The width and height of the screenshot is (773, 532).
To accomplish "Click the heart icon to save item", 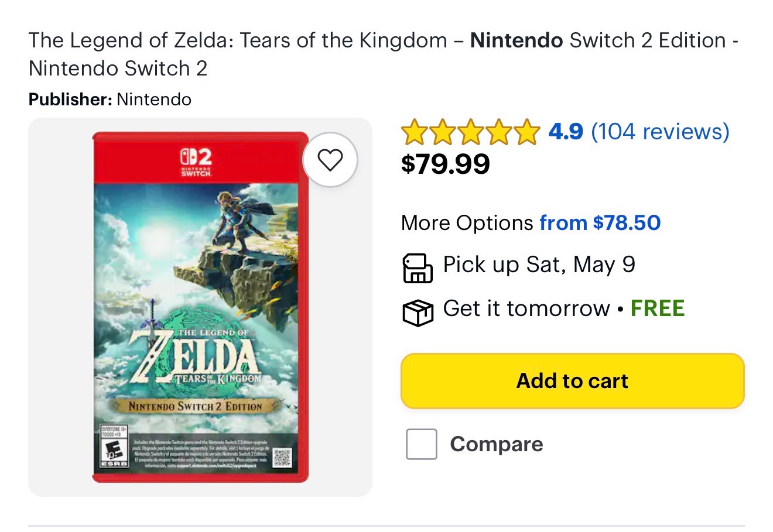I will click(330, 159).
